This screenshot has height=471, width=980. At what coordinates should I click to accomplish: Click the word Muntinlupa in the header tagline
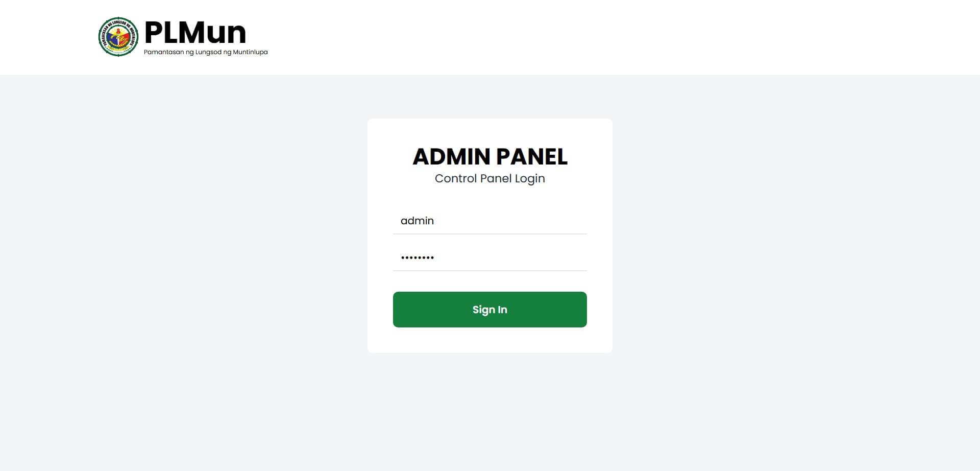(250, 52)
